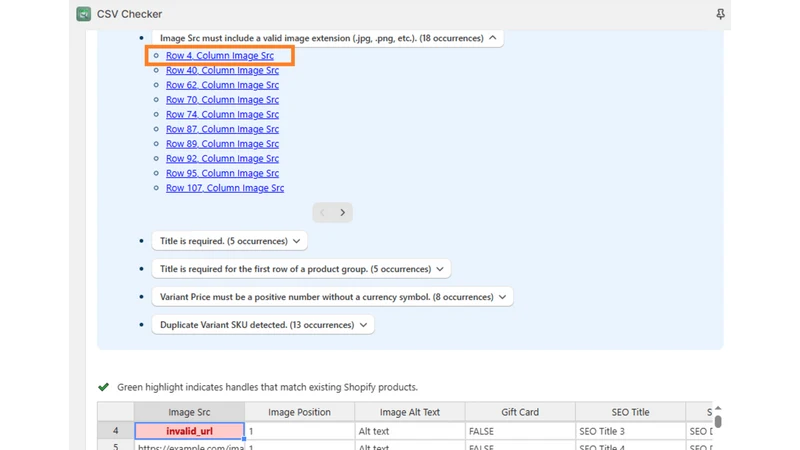Click the FALSE cell in row 4

(x=520, y=431)
